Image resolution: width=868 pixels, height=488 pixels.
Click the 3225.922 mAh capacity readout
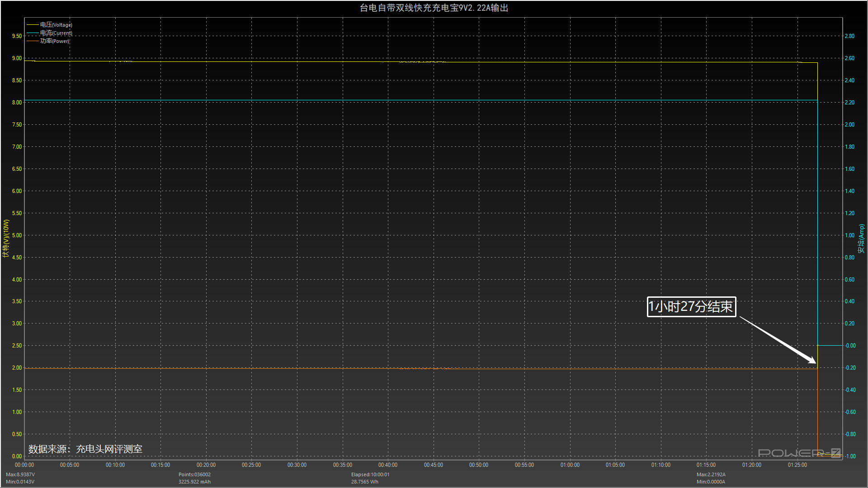pyautogui.click(x=194, y=482)
